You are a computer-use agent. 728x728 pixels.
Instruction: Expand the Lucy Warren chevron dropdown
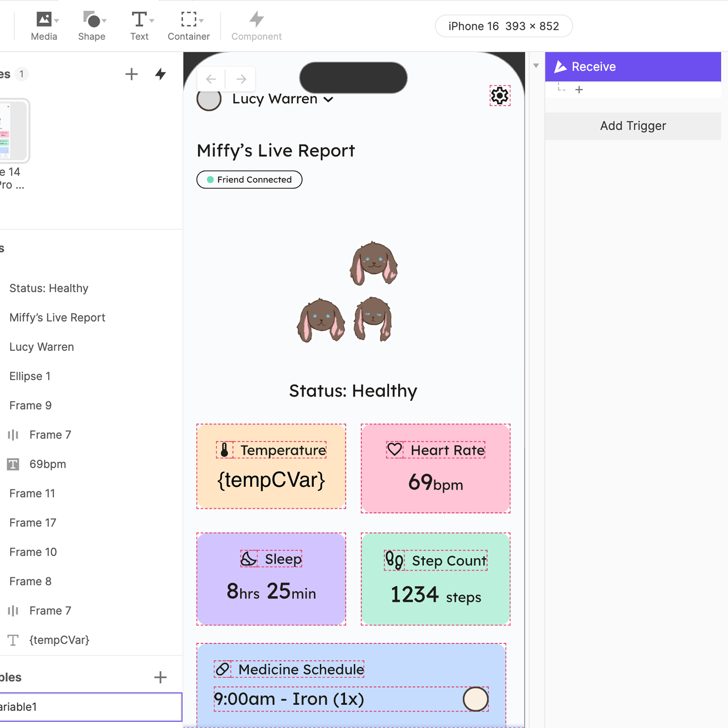329,99
